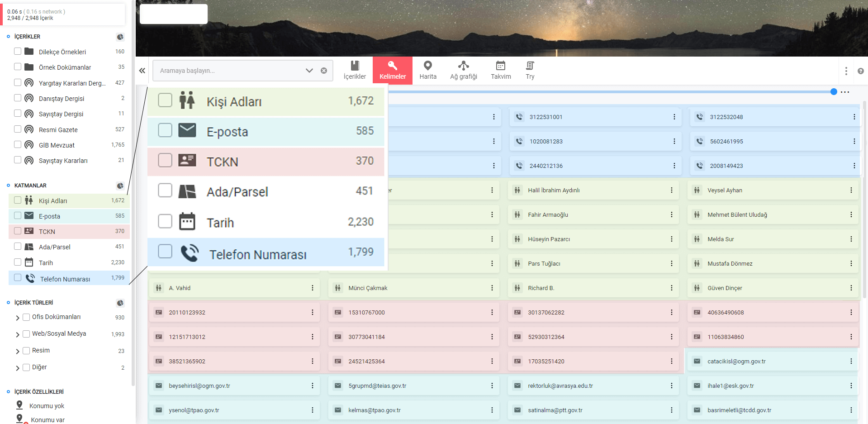
Task: Open options menu for catacikisl@ogm.gov.tr
Action: (851, 361)
